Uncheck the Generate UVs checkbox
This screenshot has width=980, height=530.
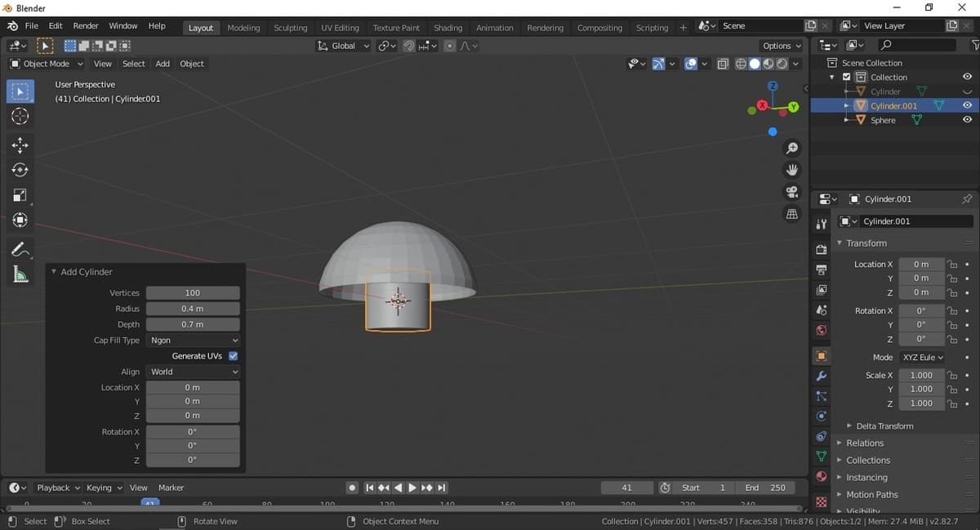pos(233,356)
